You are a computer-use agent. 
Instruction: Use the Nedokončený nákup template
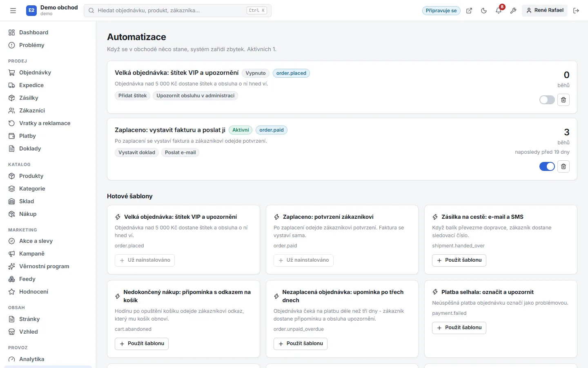pos(142,343)
